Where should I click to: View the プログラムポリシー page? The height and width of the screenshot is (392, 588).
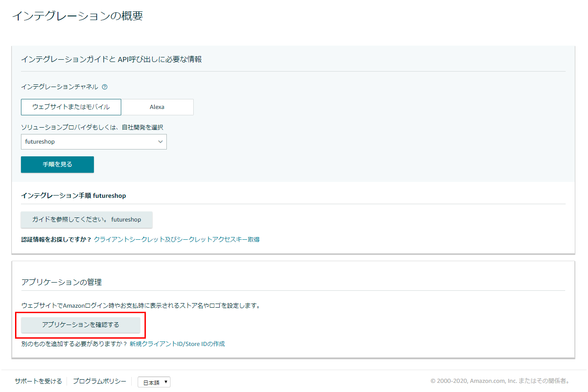click(99, 381)
